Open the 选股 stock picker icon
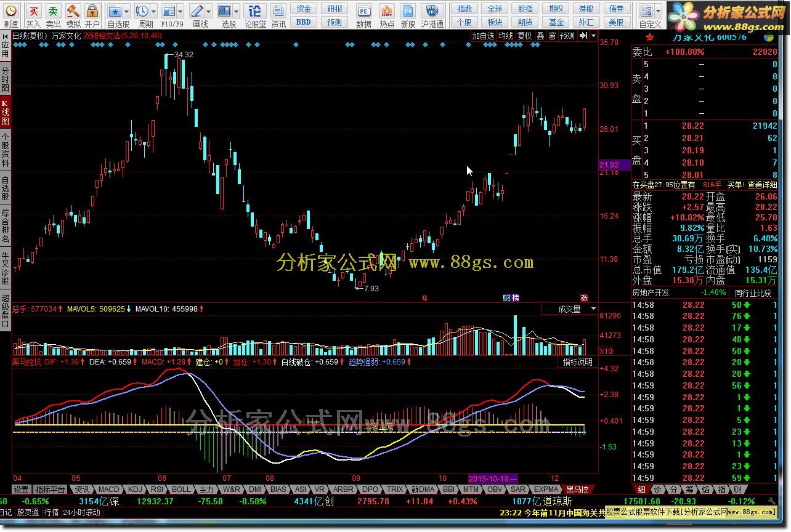791x532 pixels. (x=225, y=11)
